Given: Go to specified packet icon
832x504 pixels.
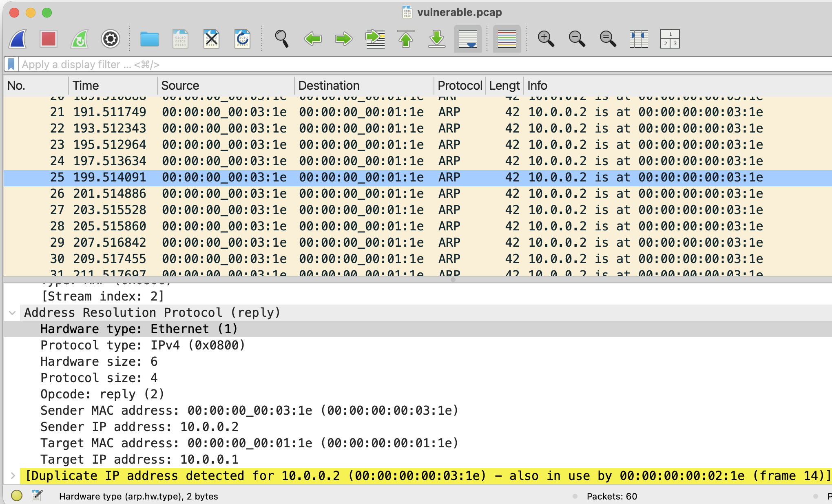Looking at the screenshot, I should (375, 39).
